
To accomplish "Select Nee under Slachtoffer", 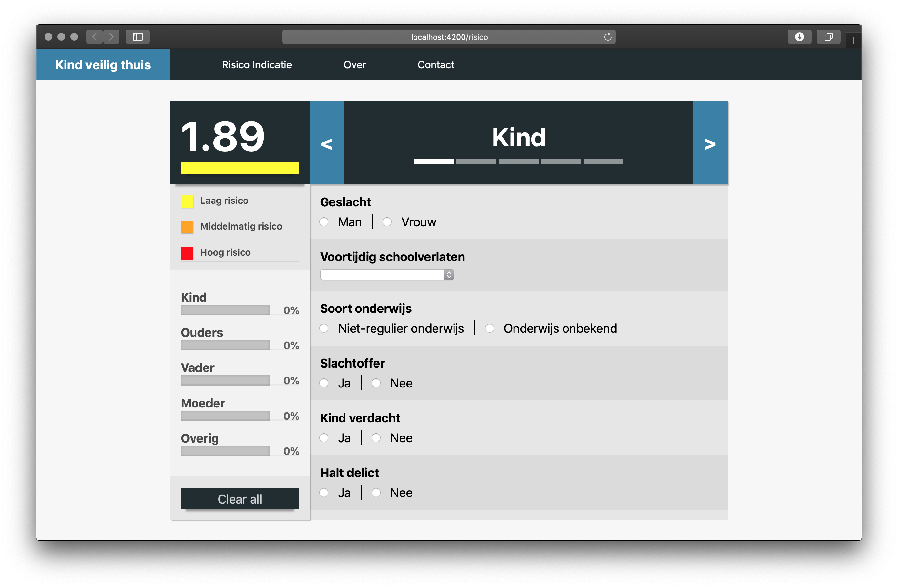I will click(x=376, y=383).
